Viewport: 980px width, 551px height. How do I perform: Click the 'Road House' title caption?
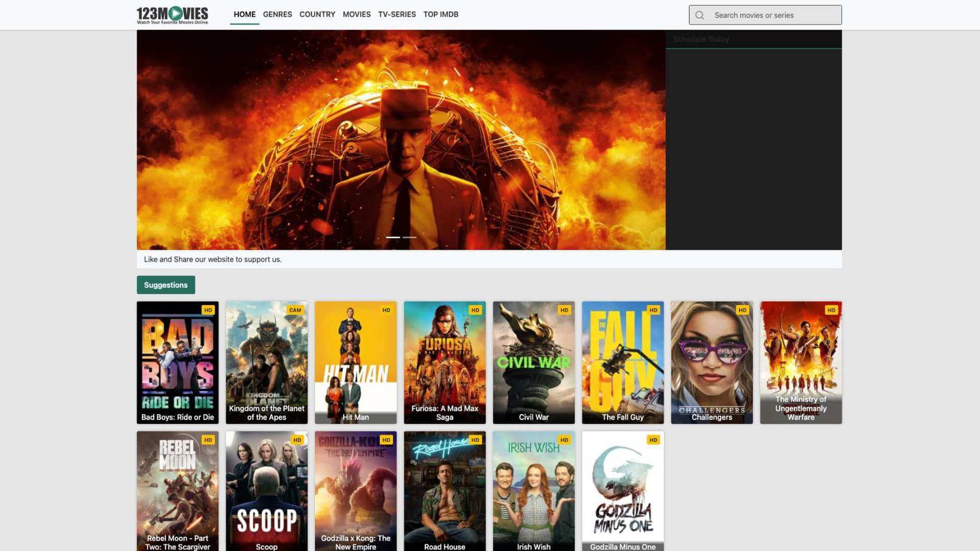pyautogui.click(x=445, y=547)
